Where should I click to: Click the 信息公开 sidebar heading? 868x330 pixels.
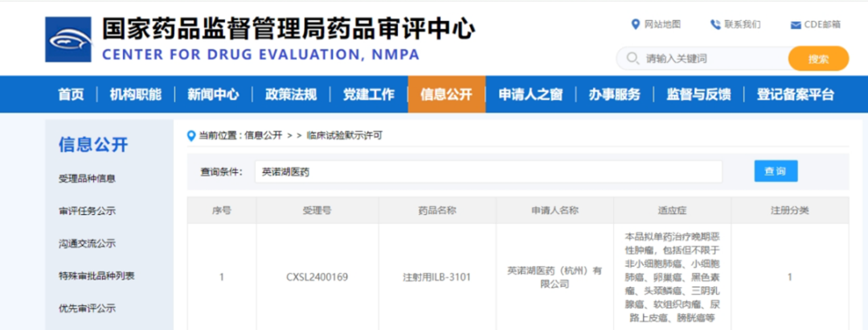click(x=93, y=145)
